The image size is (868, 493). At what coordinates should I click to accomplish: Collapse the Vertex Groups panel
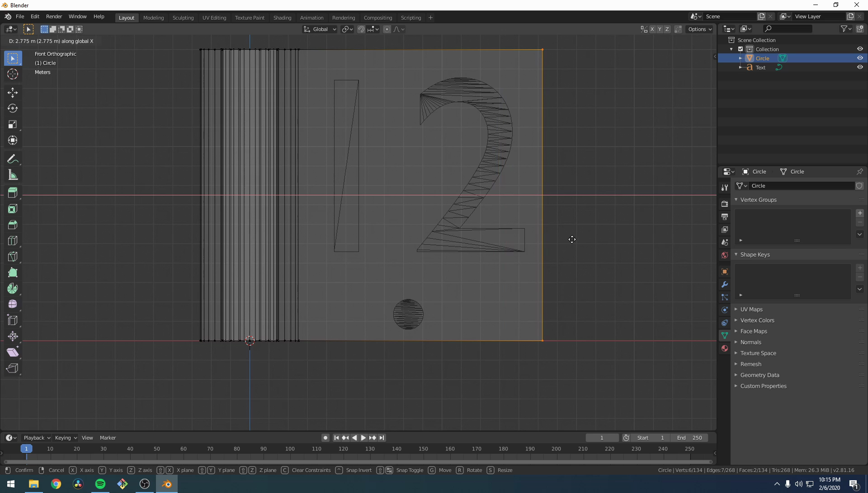[736, 199]
